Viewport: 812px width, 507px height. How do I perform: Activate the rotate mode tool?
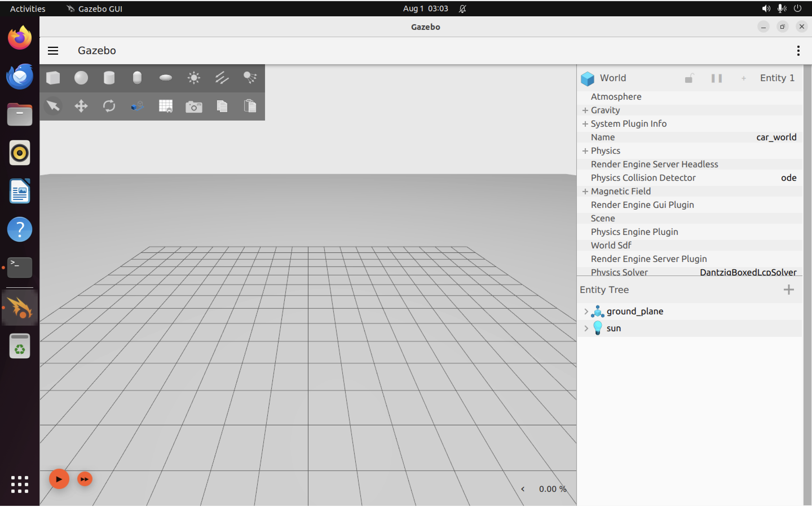pyautogui.click(x=109, y=106)
